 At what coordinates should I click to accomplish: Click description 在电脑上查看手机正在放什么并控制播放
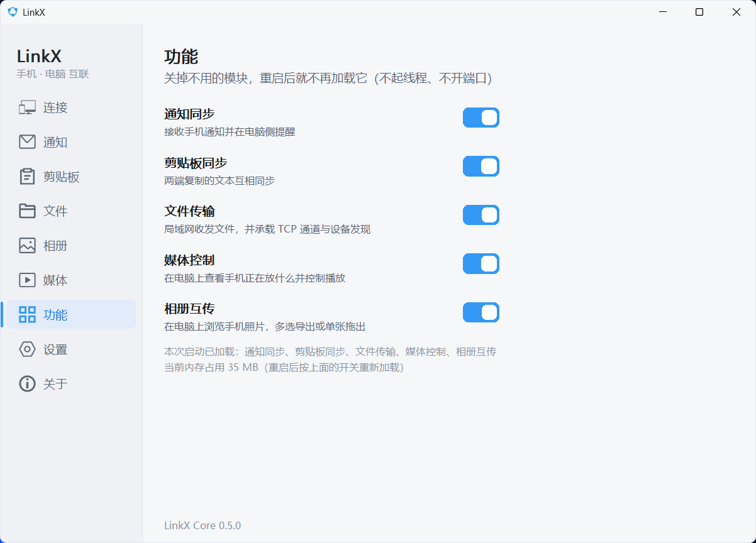[x=255, y=278]
